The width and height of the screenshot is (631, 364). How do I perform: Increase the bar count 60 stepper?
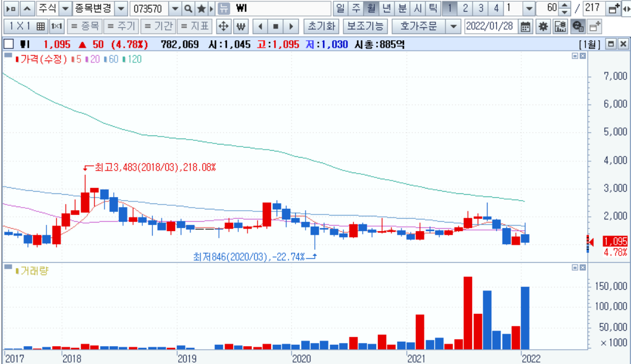pyautogui.click(x=565, y=5)
